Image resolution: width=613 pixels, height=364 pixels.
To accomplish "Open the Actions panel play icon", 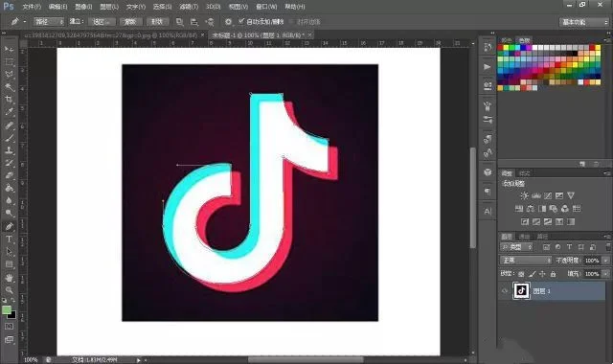I will tap(488, 67).
